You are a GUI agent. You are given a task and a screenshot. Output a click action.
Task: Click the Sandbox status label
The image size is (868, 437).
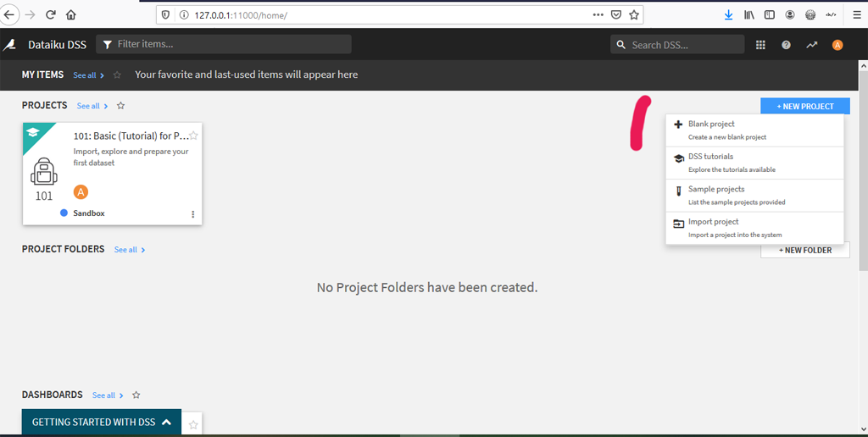(88, 213)
